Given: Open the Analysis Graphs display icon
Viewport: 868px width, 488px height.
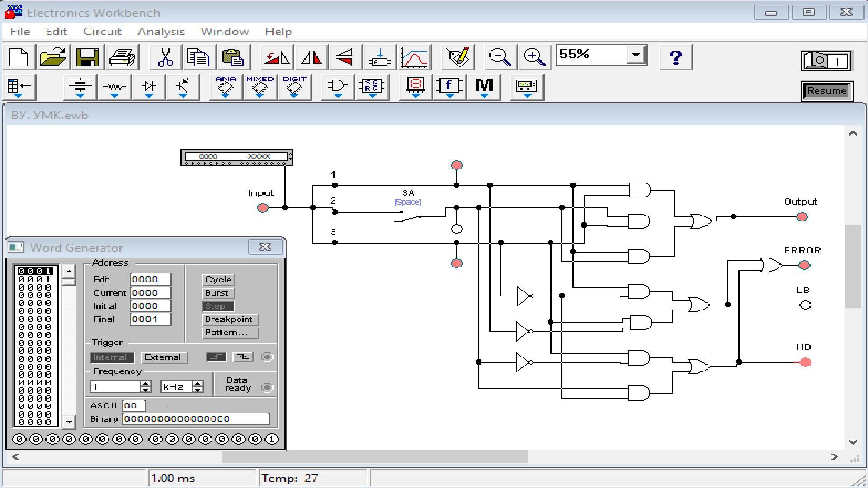Looking at the screenshot, I should (x=414, y=57).
